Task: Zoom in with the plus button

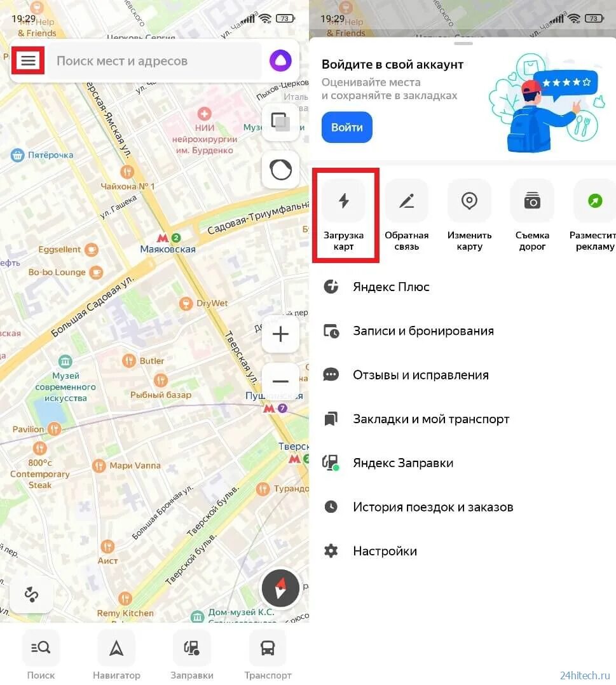Action: [x=280, y=334]
